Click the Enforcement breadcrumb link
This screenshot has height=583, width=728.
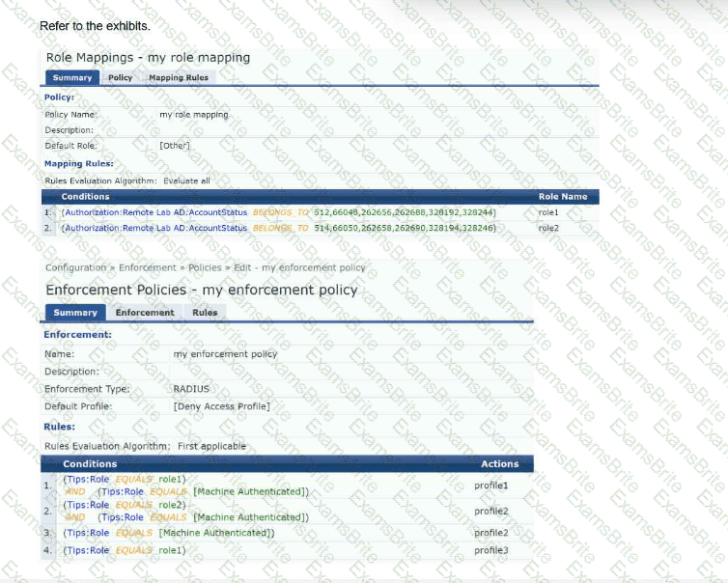click(x=148, y=267)
